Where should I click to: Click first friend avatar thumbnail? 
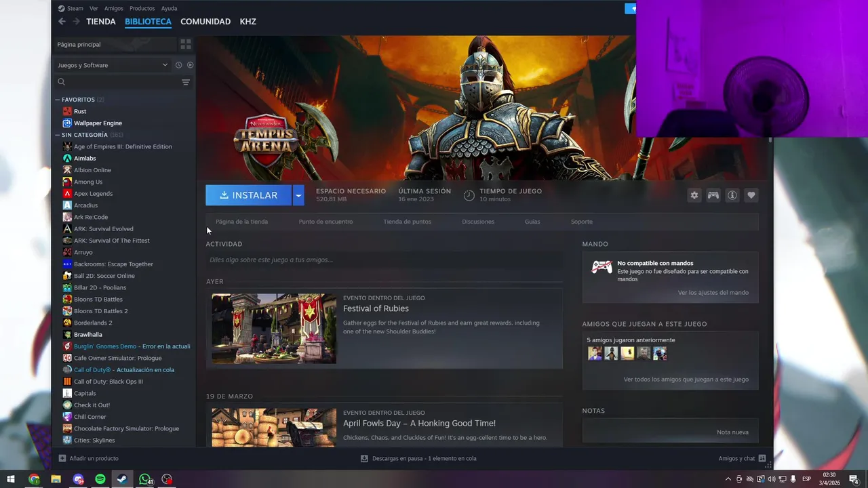click(595, 353)
